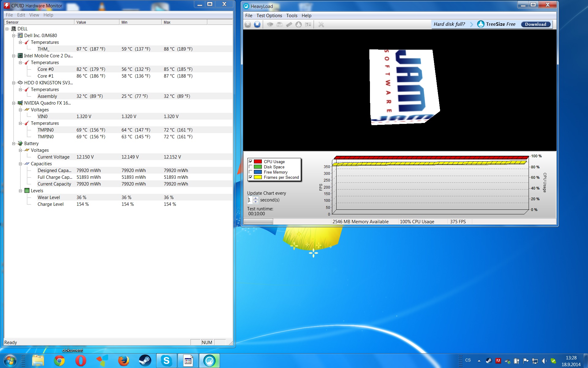Click the CPU chip stress icon
The height and width of the screenshot is (368, 588).
tap(270, 25)
